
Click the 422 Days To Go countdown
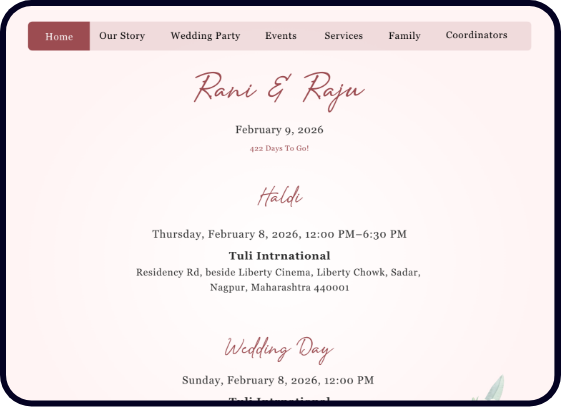pos(279,148)
